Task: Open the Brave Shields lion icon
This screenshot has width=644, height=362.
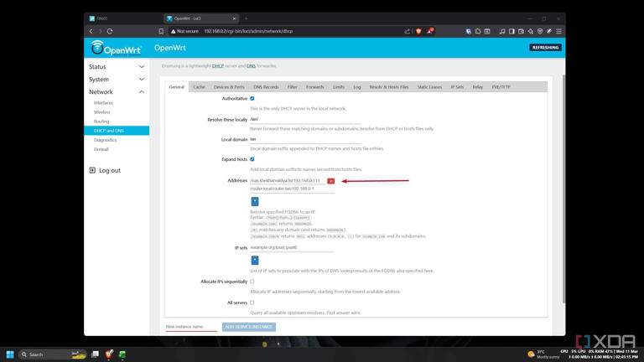Action: click(x=418, y=31)
